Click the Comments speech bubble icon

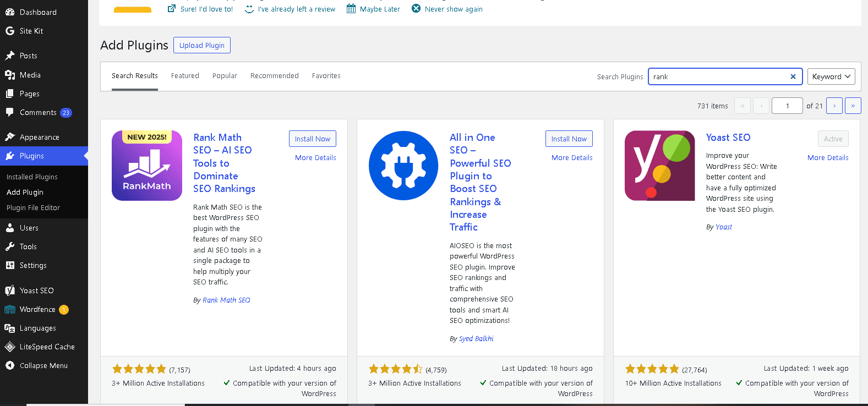[x=10, y=112]
